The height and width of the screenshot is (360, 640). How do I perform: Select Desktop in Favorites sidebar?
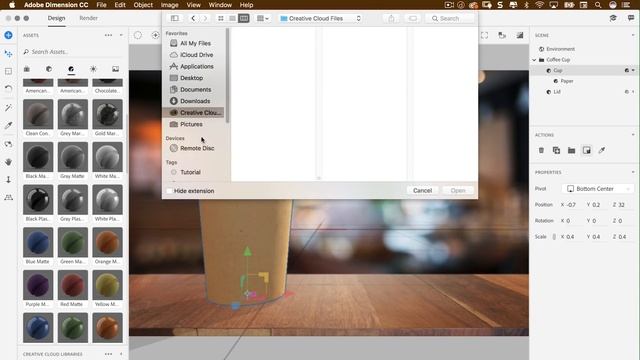tap(191, 78)
